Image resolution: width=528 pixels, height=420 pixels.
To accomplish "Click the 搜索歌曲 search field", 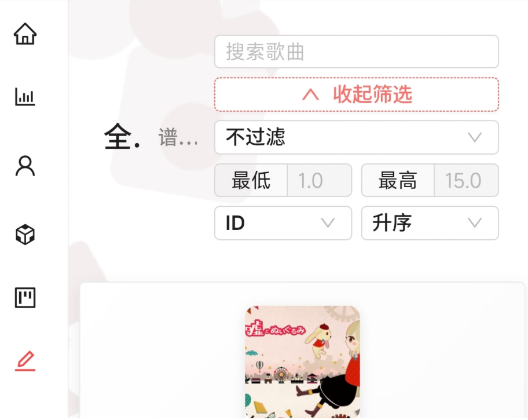I will pos(357,52).
